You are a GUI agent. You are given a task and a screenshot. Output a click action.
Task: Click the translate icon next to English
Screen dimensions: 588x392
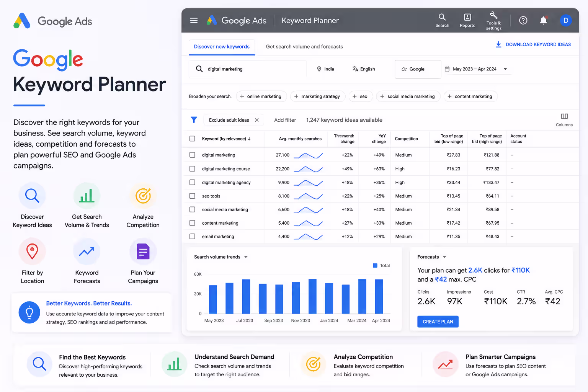(x=355, y=69)
